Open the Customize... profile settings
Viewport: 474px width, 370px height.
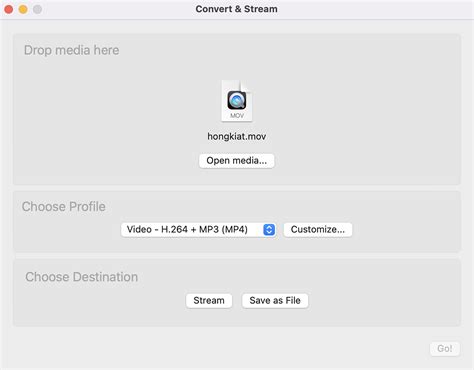(318, 229)
